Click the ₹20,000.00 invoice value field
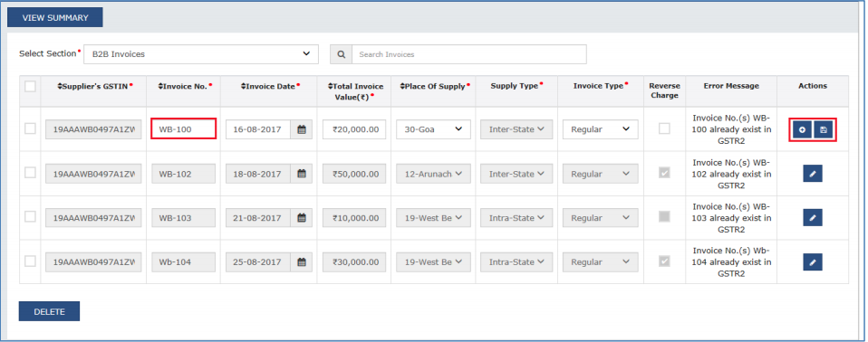Image resolution: width=868 pixels, height=342 pixels. point(354,129)
